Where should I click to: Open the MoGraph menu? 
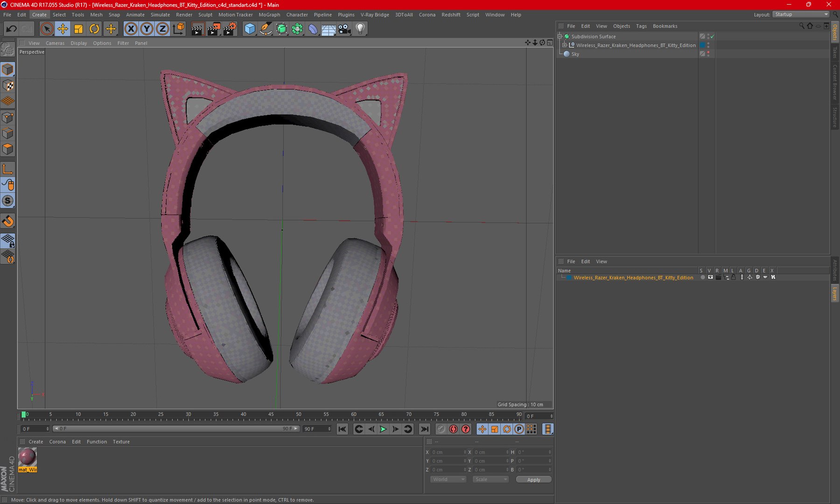269,14
